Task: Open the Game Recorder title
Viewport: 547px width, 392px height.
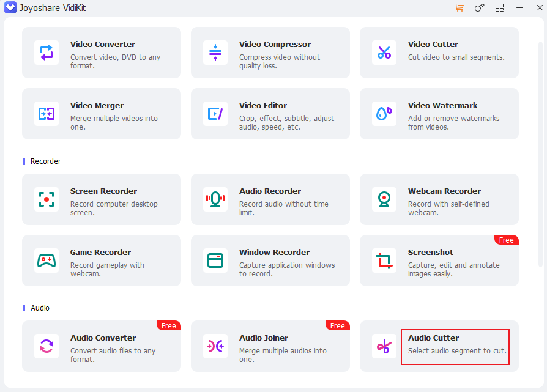Action: coord(100,252)
